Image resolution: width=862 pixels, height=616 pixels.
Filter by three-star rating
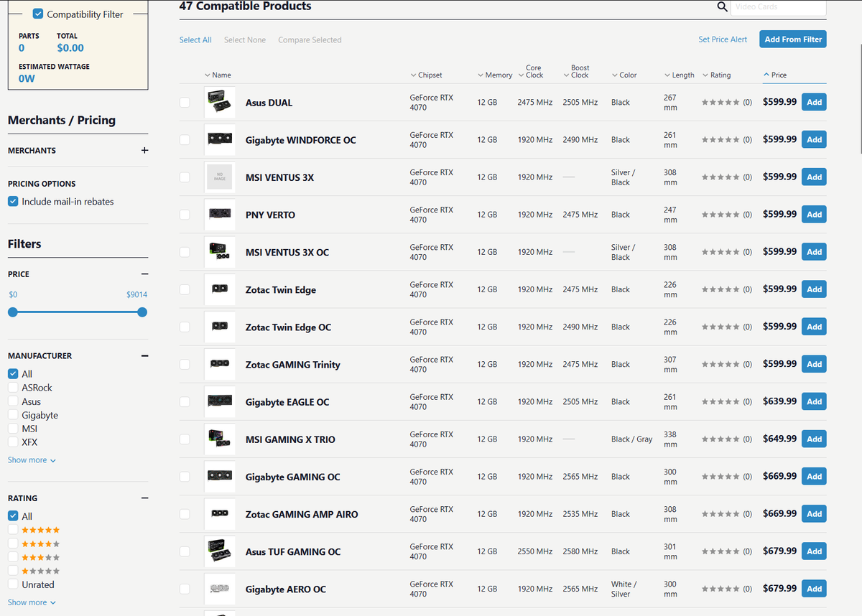click(13, 557)
